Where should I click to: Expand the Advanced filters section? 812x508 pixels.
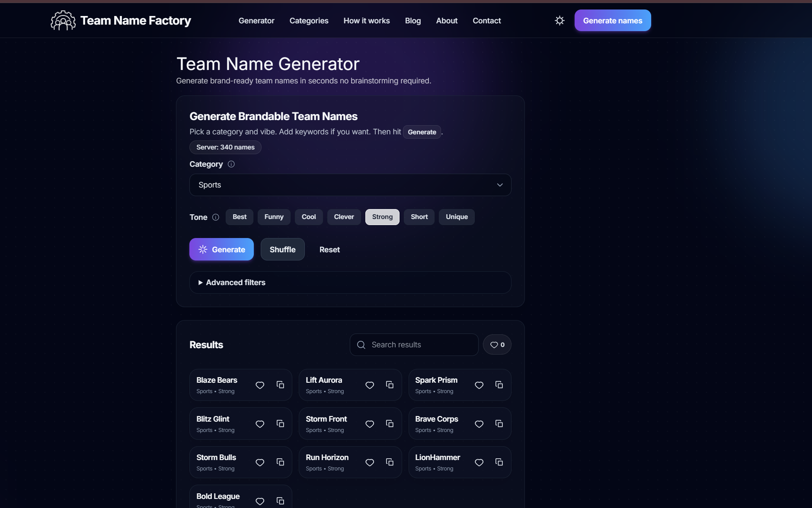[x=350, y=283]
